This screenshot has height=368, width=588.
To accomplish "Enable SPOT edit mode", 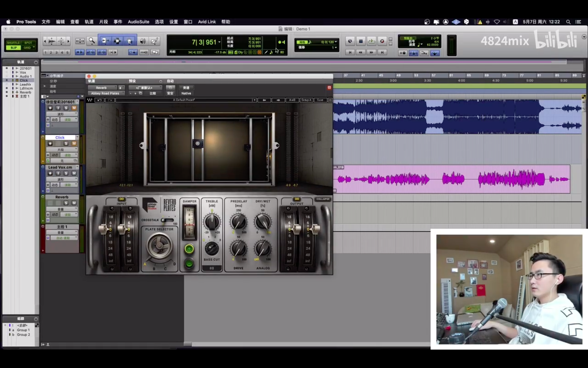I will (28, 43).
